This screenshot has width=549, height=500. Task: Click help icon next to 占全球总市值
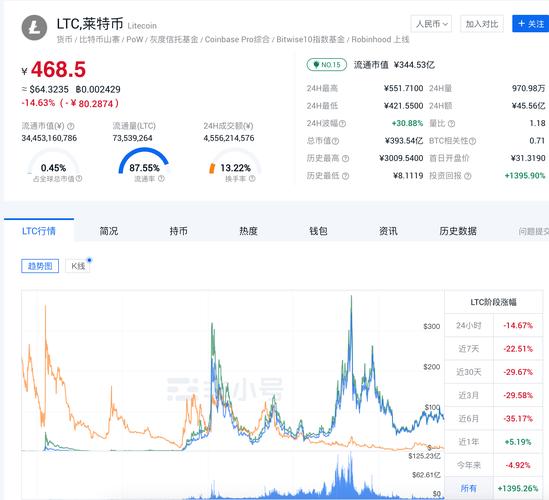(x=79, y=179)
